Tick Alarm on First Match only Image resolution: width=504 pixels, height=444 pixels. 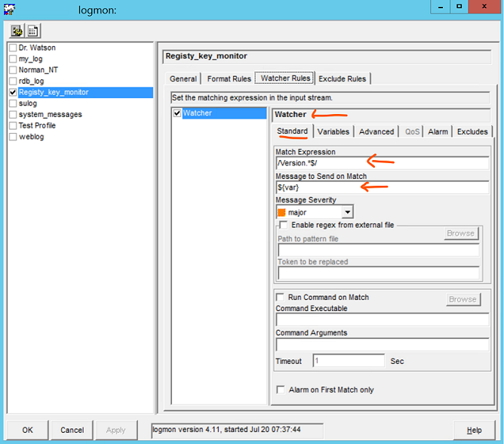tap(281, 390)
